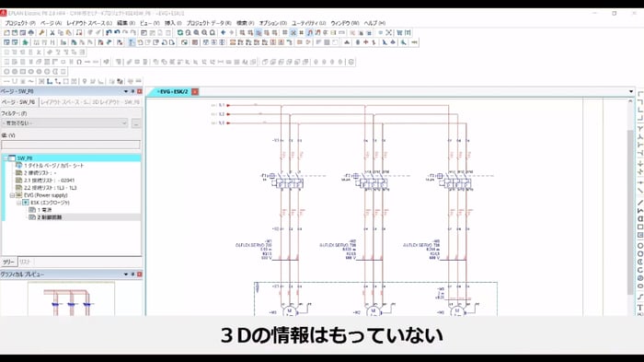Select the -F1 circuit breaker symbol
The width and height of the screenshot is (644, 362).
pyautogui.click(x=289, y=181)
